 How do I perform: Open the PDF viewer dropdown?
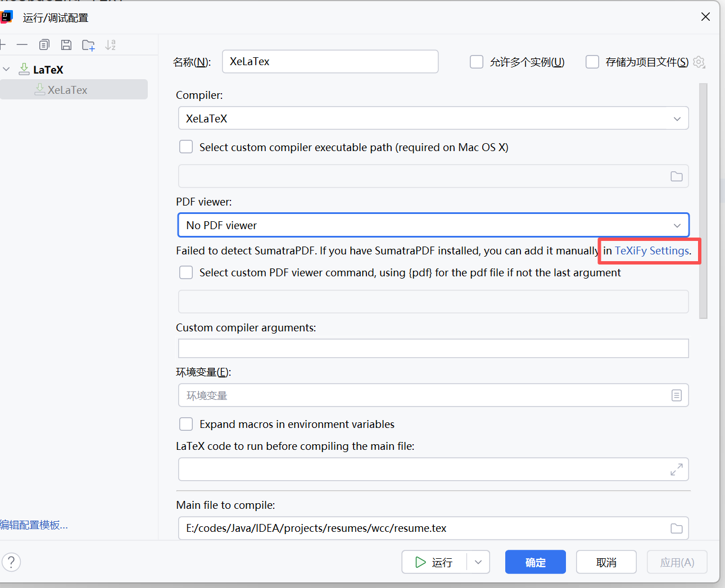433,225
